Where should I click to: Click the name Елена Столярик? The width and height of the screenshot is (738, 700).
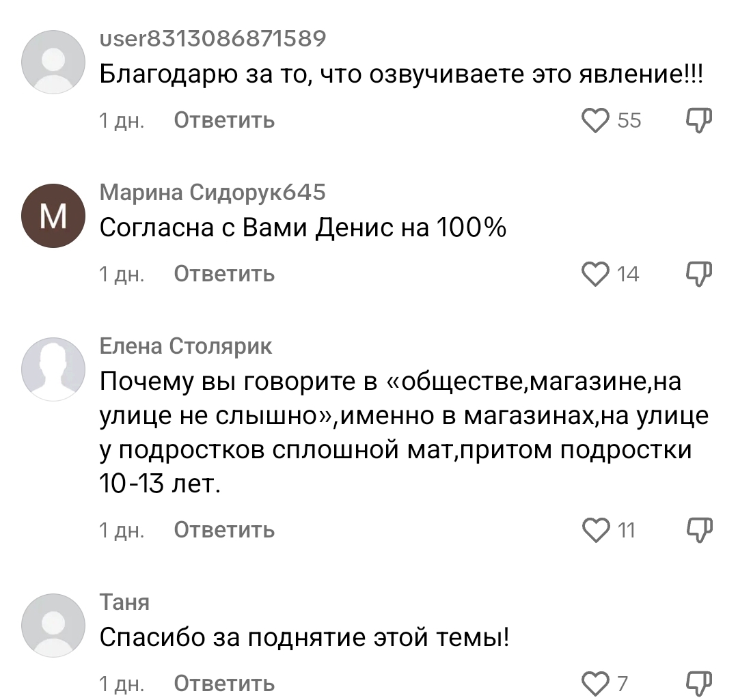(186, 347)
